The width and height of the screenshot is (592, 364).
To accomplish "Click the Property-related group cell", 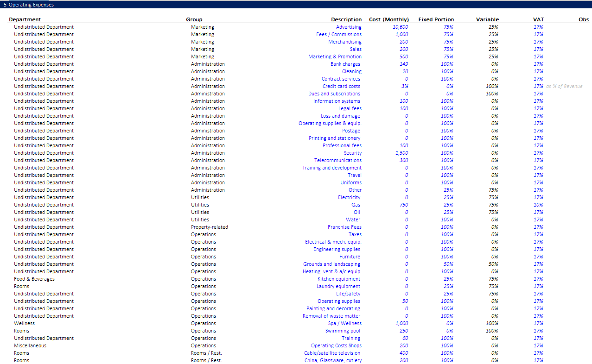I will [x=209, y=227].
